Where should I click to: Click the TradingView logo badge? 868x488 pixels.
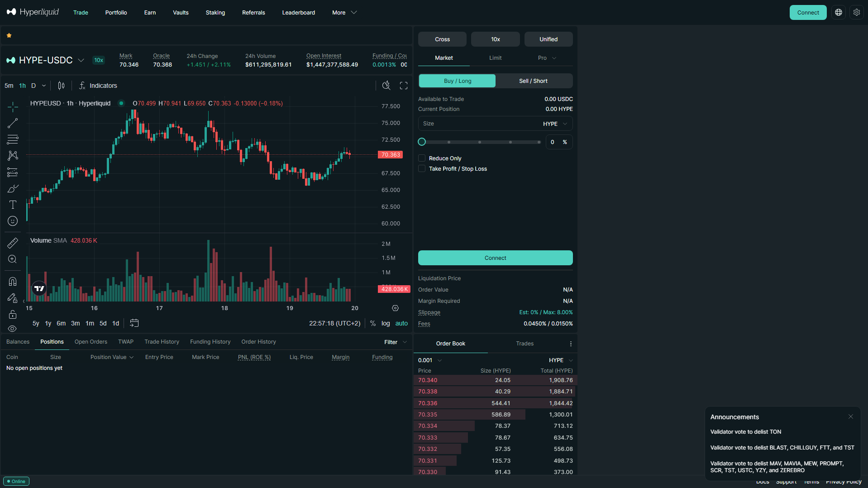tap(39, 288)
